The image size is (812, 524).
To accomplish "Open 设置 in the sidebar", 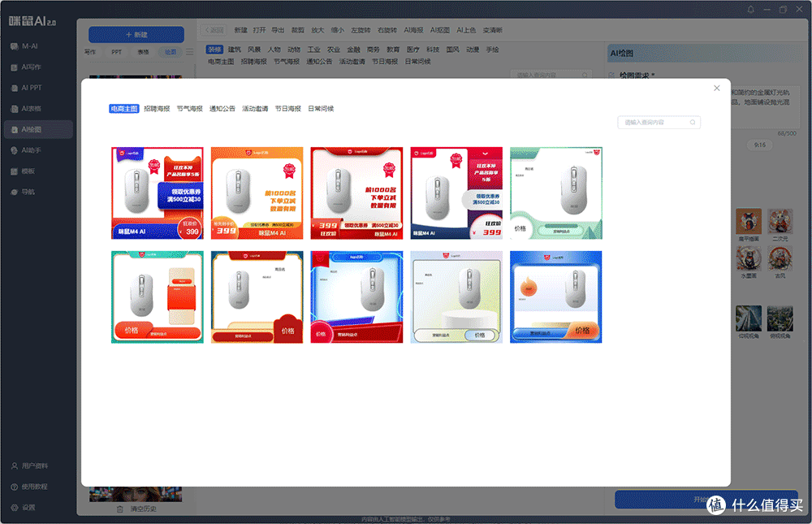I will point(24,507).
